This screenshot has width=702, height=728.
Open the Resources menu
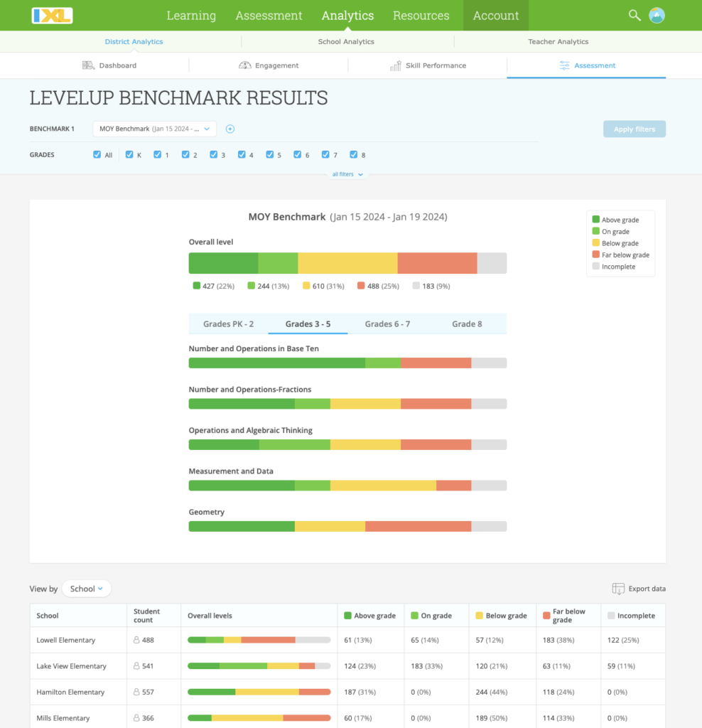[421, 15]
